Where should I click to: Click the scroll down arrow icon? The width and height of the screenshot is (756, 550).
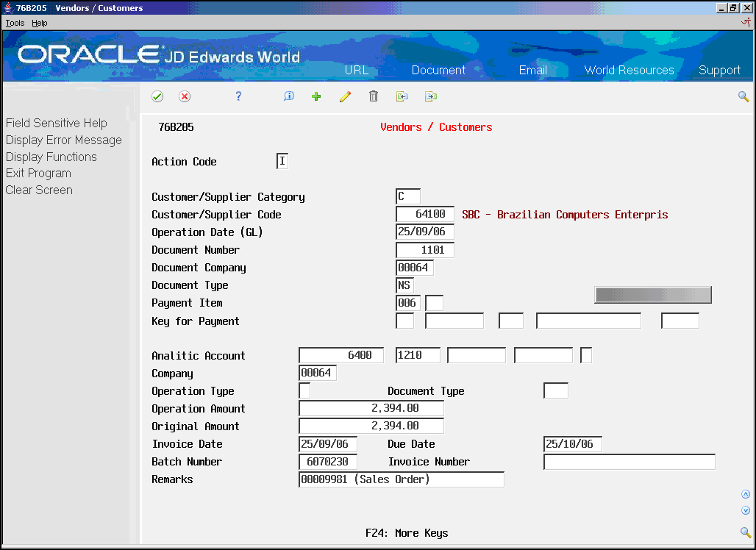(746, 510)
